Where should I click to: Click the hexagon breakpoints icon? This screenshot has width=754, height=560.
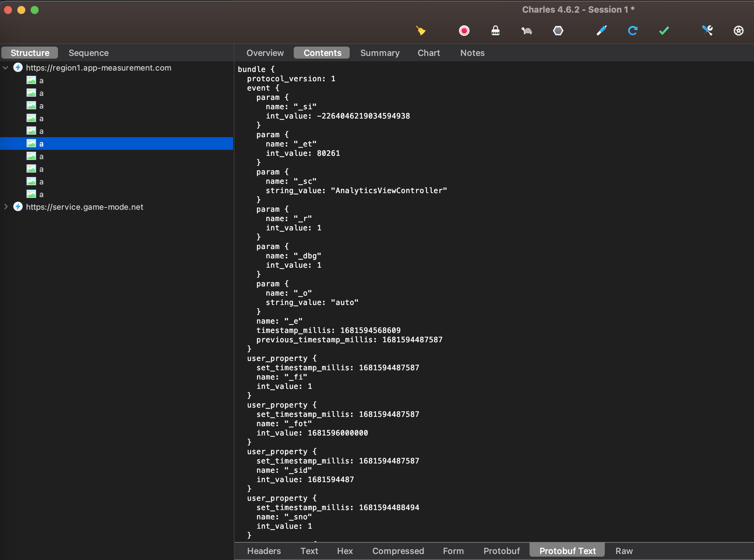[x=558, y=31]
